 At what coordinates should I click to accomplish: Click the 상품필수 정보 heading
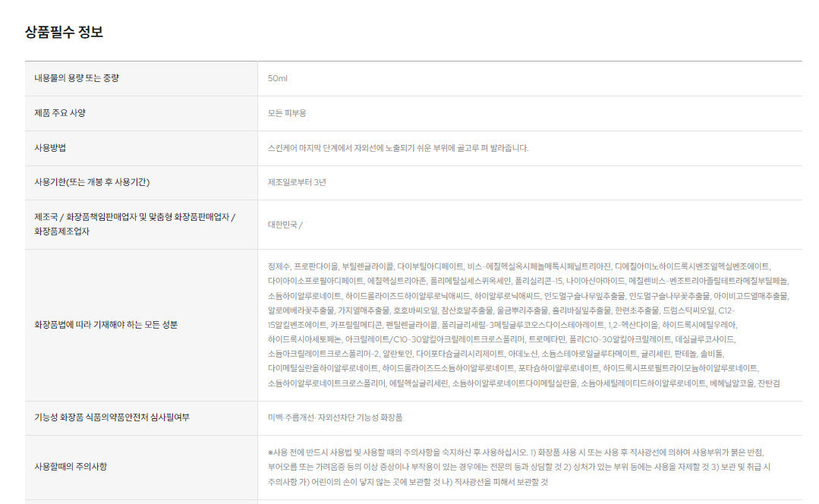[x=64, y=32]
